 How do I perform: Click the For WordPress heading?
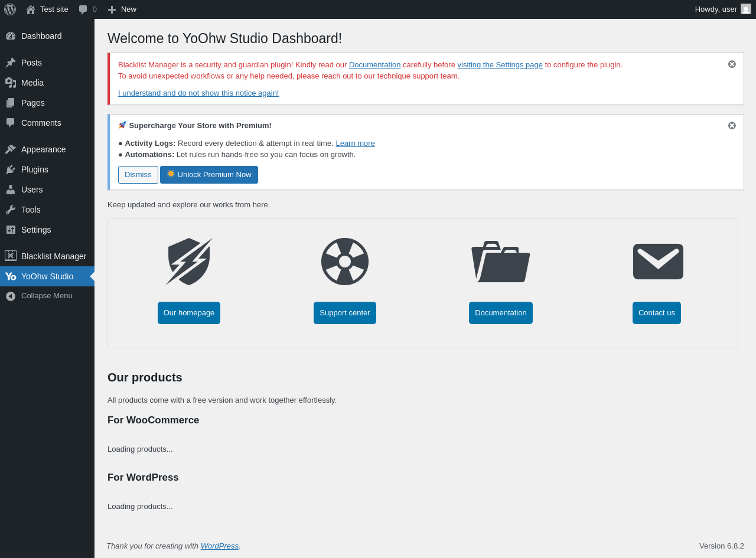143,478
